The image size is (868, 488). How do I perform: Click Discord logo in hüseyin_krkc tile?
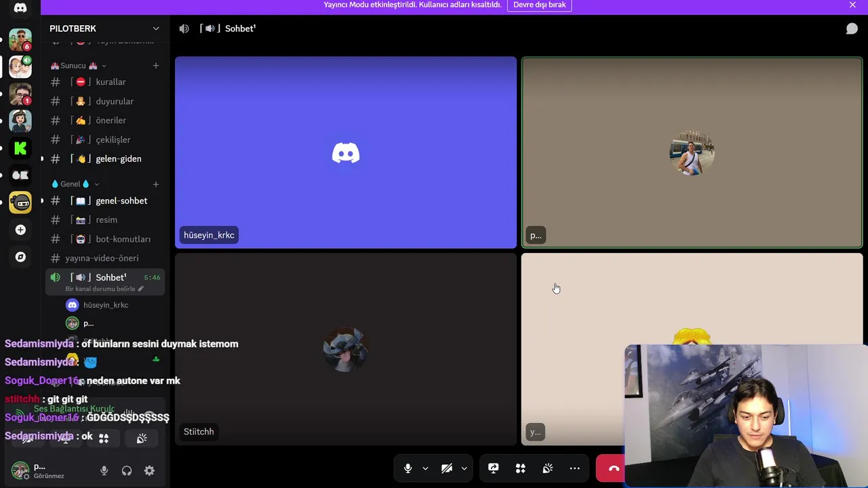point(346,153)
